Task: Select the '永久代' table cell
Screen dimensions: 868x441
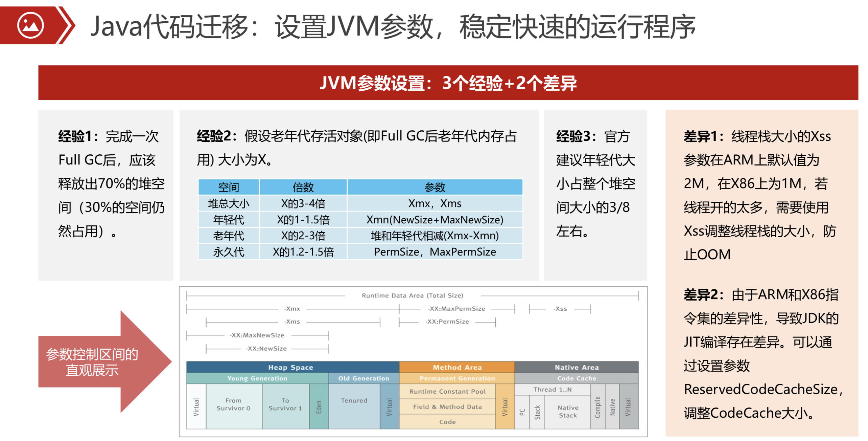Action: [229, 252]
